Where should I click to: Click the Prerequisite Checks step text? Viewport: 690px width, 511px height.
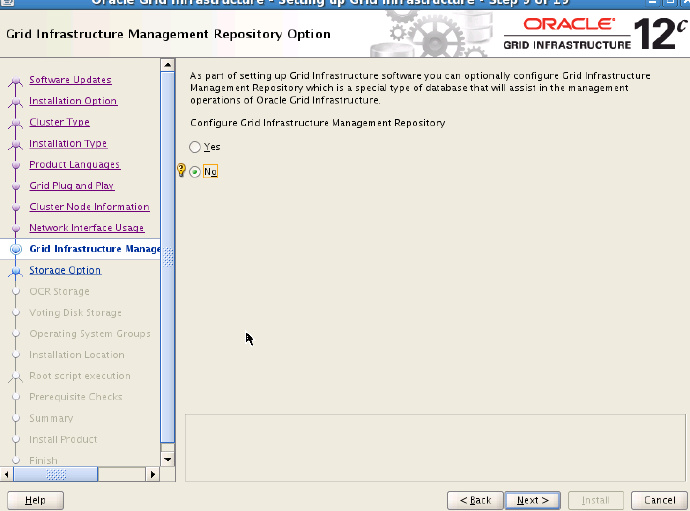tap(76, 397)
